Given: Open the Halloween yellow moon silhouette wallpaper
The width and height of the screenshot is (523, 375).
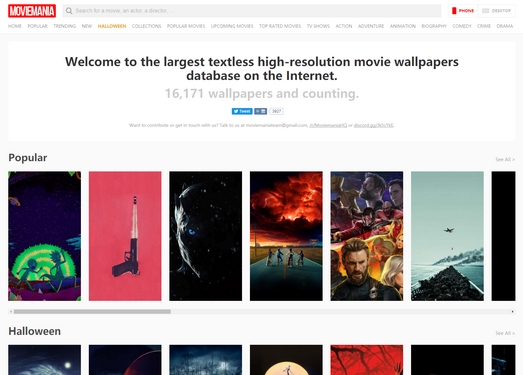Looking at the screenshot, I should point(286,360).
